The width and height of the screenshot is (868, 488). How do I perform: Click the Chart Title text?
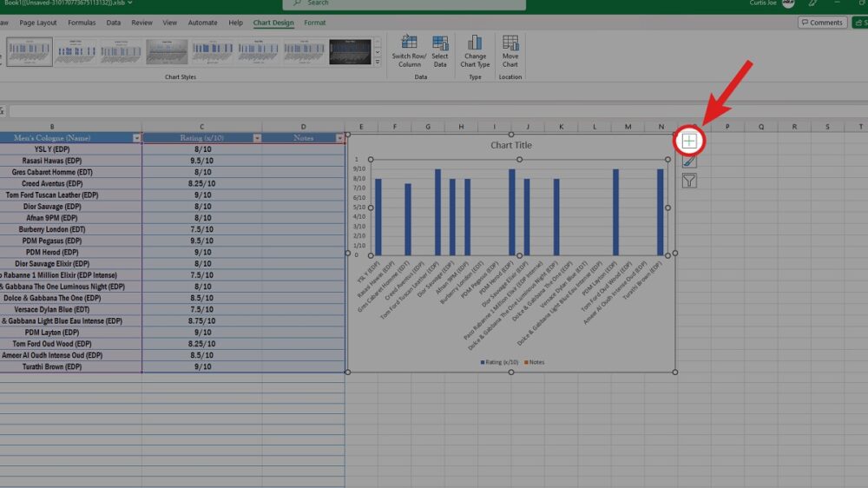click(510, 145)
